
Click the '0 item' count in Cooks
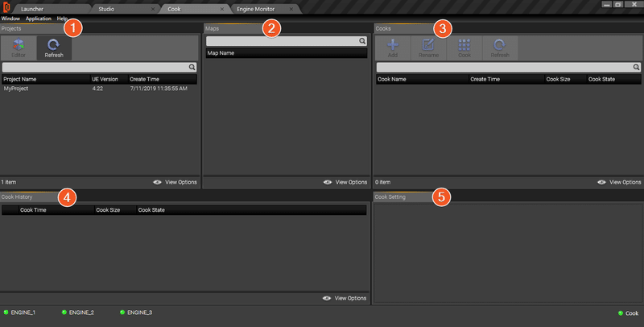(x=383, y=182)
